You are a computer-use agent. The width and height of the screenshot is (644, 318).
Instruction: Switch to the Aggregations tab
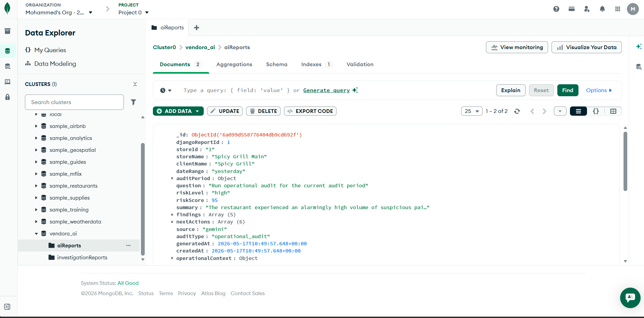tap(234, 64)
